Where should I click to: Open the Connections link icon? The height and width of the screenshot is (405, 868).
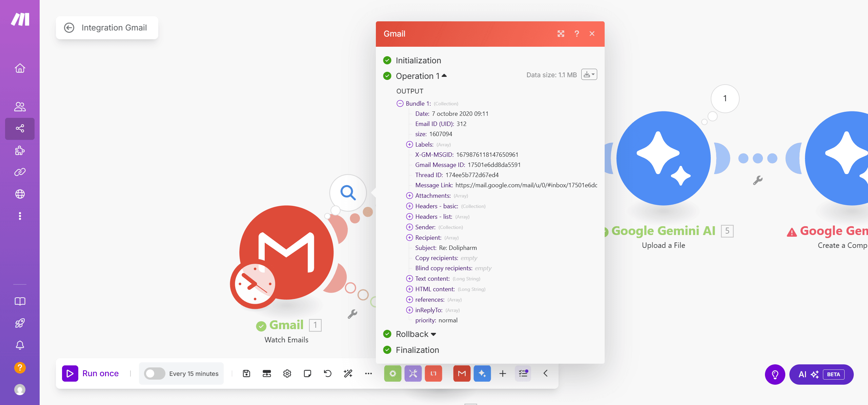[x=20, y=172]
